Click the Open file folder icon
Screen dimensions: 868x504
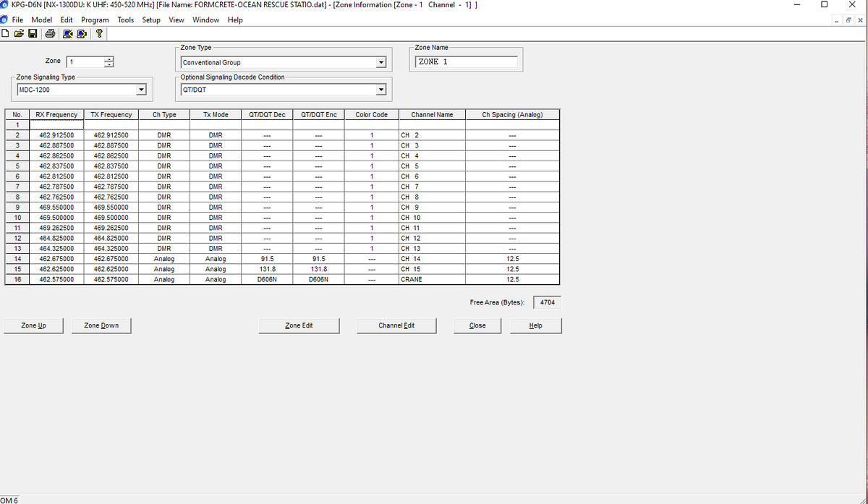(x=18, y=33)
